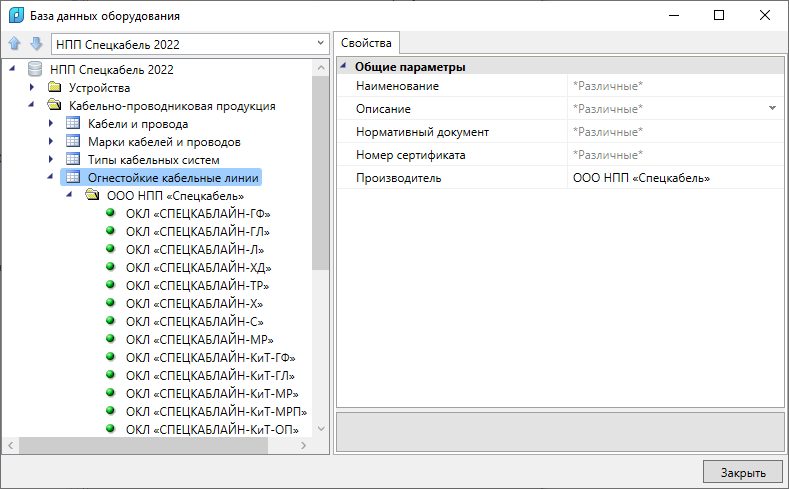Click the folder icon beside Устройства

coord(54,87)
